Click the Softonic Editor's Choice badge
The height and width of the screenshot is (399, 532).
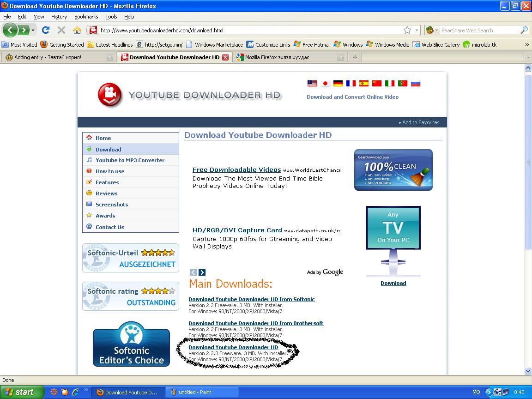point(131,344)
